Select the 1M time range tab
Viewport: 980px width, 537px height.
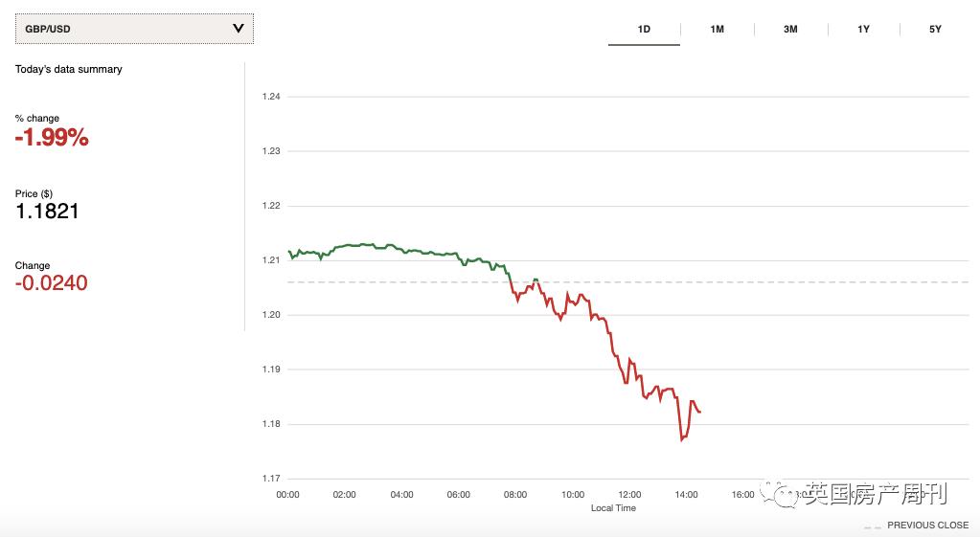point(717,30)
